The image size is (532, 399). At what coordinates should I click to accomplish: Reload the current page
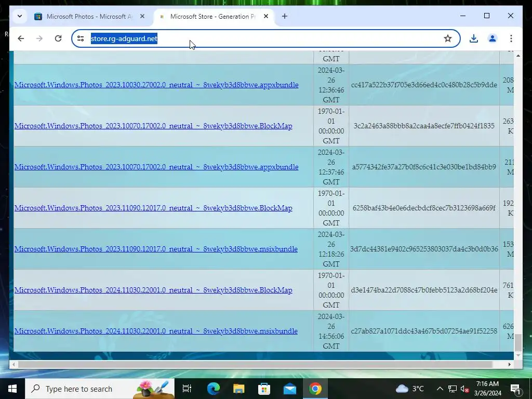click(58, 38)
